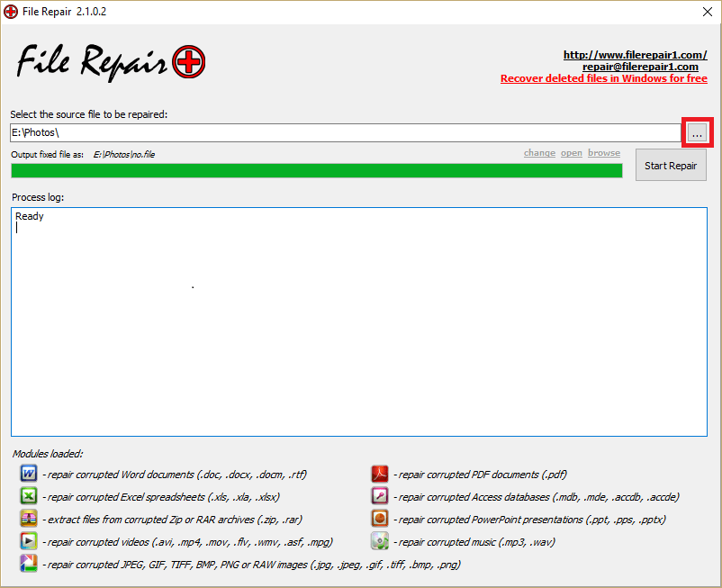Click the repair@filerepair1.com email link
This screenshot has width=722, height=588.
(640, 67)
